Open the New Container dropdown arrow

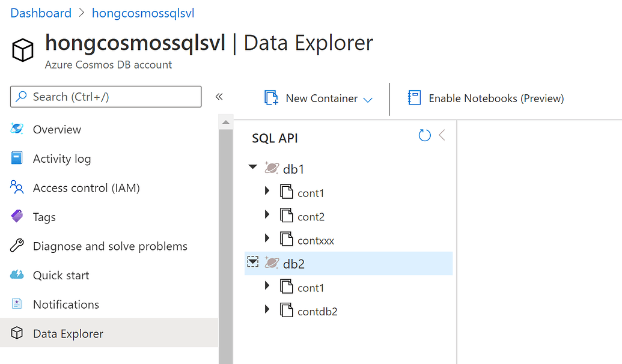pyautogui.click(x=368, y=99)
